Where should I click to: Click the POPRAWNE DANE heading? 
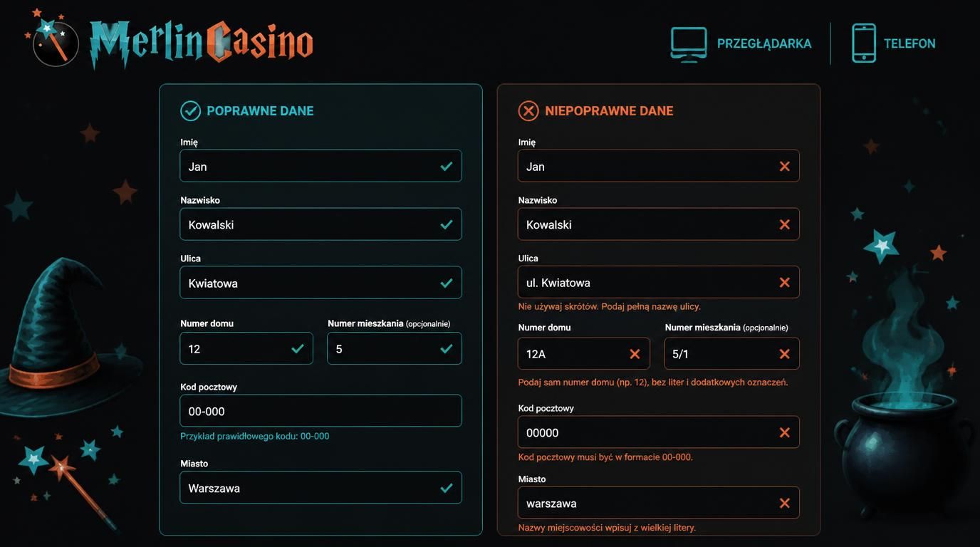[x=260, y=111]
